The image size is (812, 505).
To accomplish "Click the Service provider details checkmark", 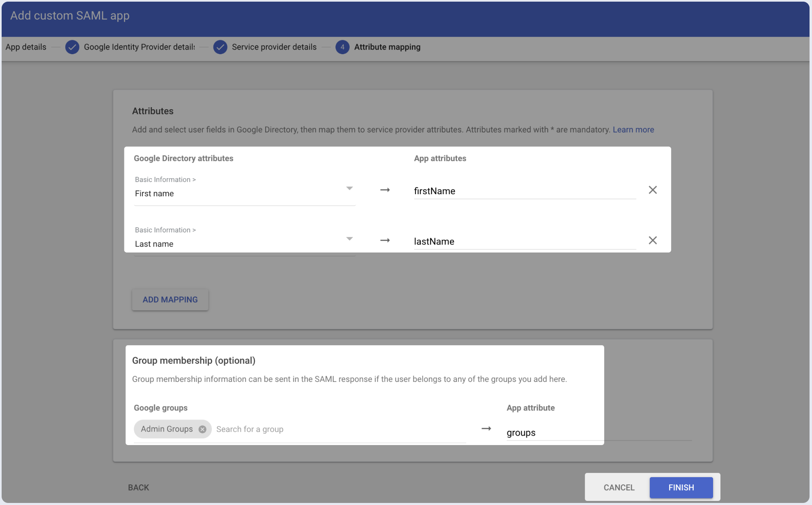I will click(x=220, y=47).
